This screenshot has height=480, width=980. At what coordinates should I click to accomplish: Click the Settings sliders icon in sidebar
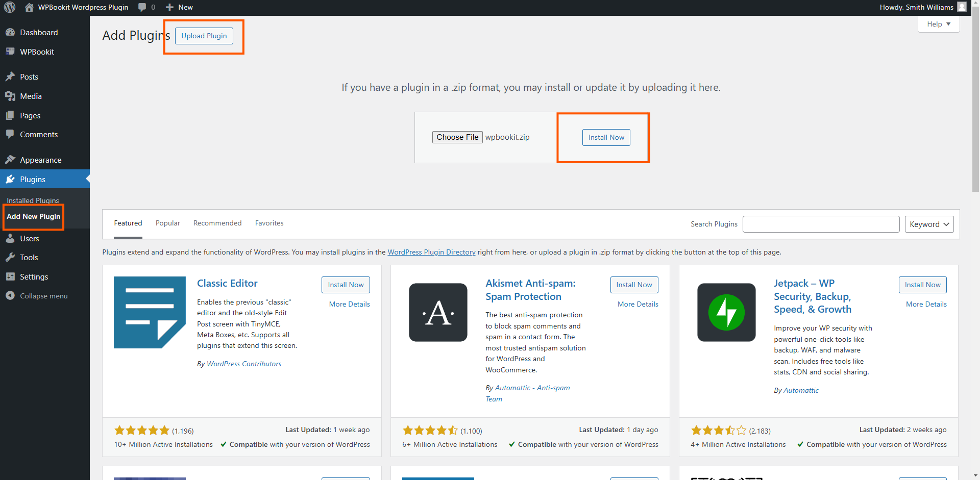point(10,276)
